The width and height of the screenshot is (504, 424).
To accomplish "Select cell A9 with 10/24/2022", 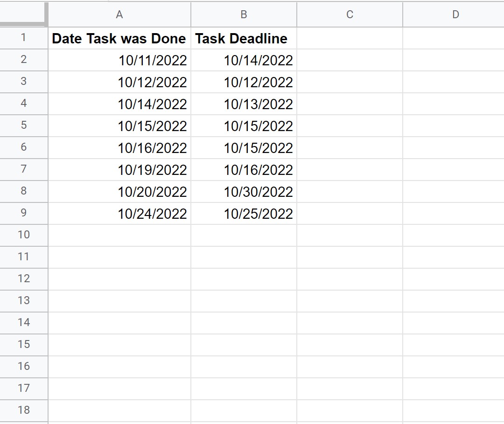I will click(119, 213).
